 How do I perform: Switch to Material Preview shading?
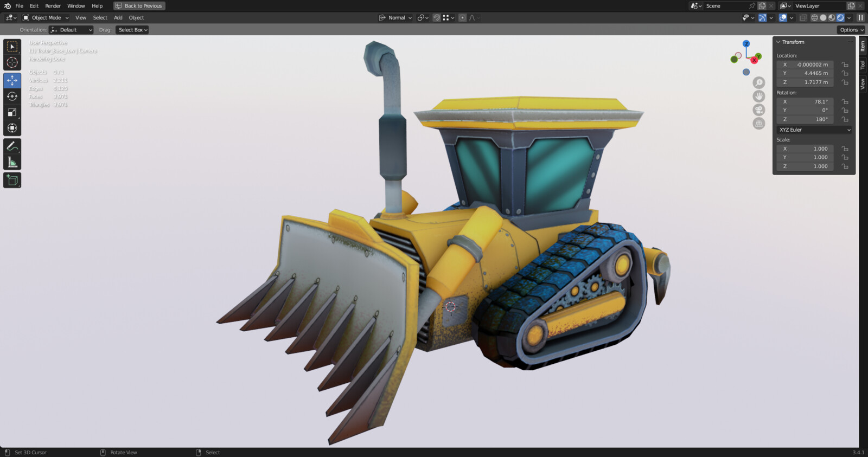[x=832, y=18]
